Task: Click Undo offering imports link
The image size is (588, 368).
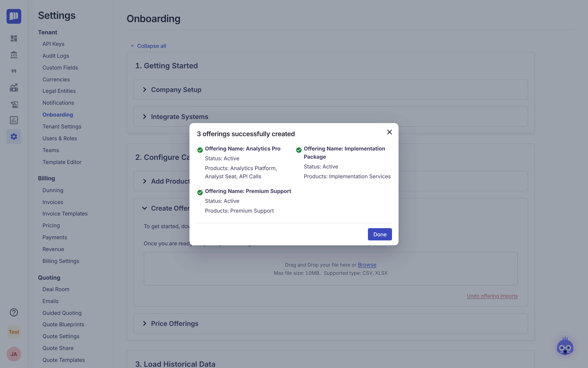Action: click(492, 296)
